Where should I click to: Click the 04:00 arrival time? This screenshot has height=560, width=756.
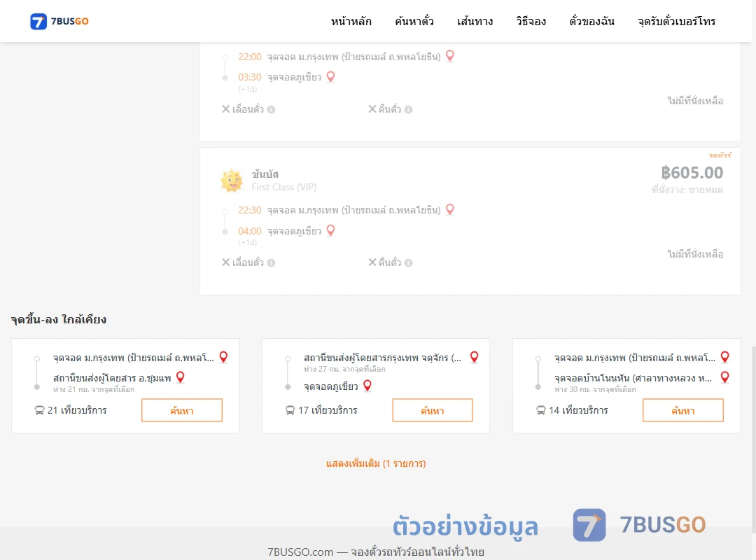coord(250,231)
